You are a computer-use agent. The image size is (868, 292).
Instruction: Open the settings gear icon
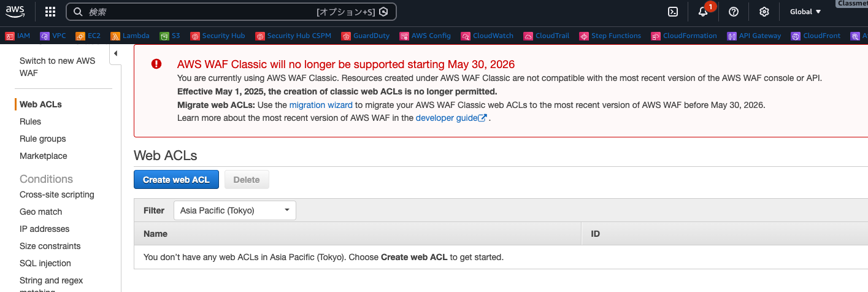[x=764, y=12]
